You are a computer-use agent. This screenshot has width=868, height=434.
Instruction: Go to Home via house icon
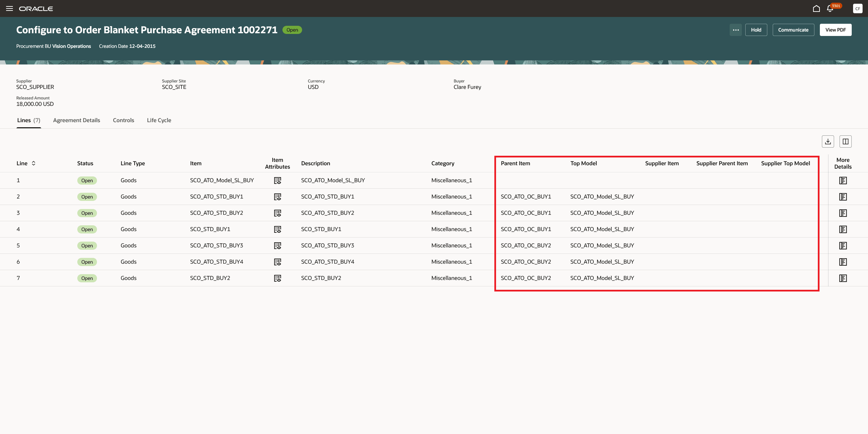point(816,8)
